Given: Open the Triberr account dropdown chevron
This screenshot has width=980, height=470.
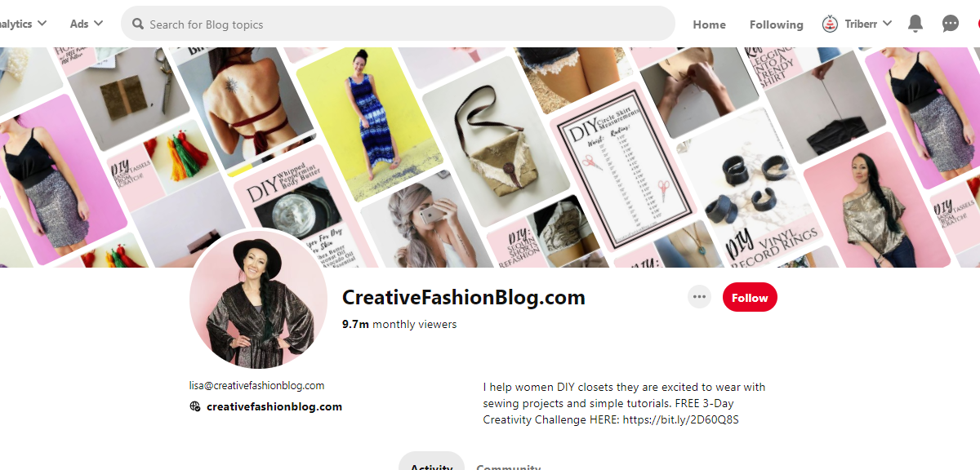Looking at the screenshot, I should [x=887, y=24].
